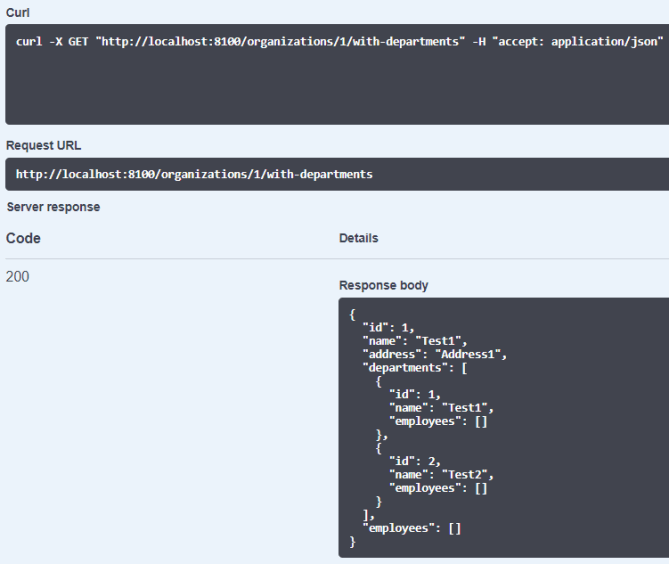Click the top-level "id": 1 line
Screen dimensions: 669x564
coord(387,327)
